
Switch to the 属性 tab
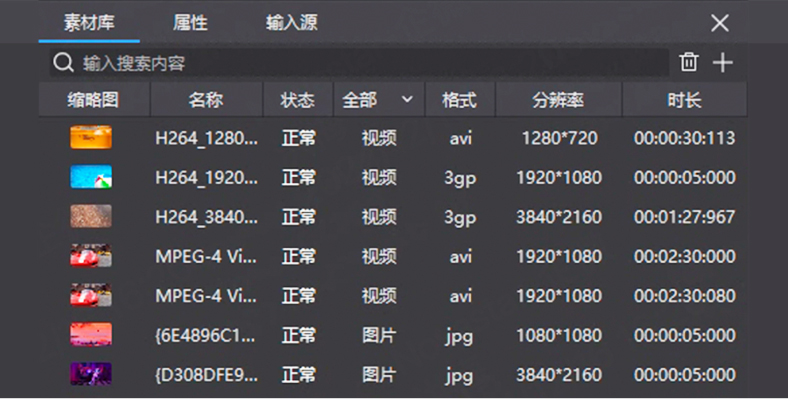tap(190, 23)
